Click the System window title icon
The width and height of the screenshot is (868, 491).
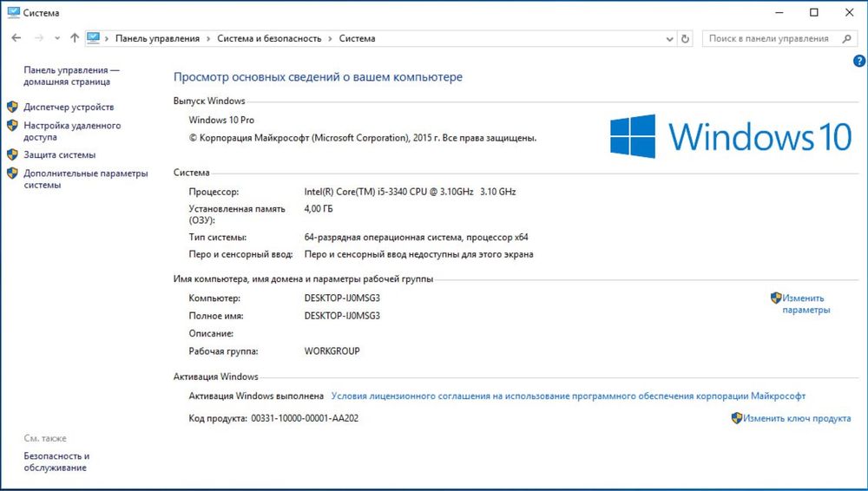point(13,12)
